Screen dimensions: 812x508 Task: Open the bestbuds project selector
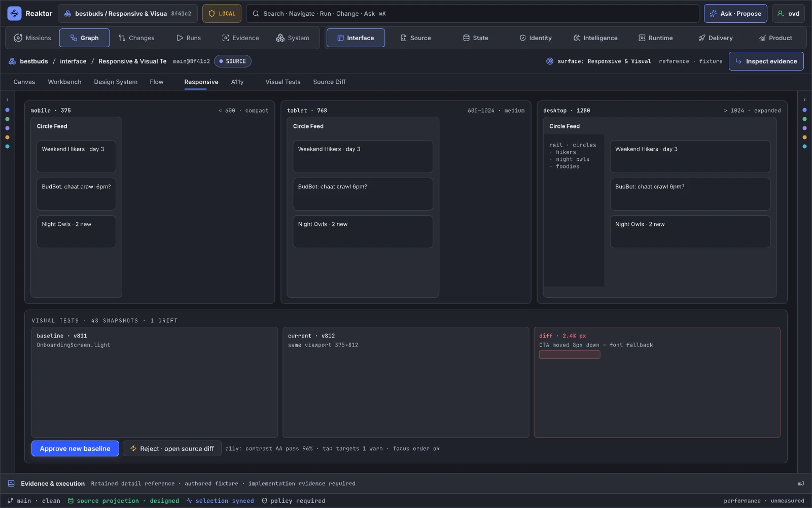pyautogui.click(x=128, y=14)
